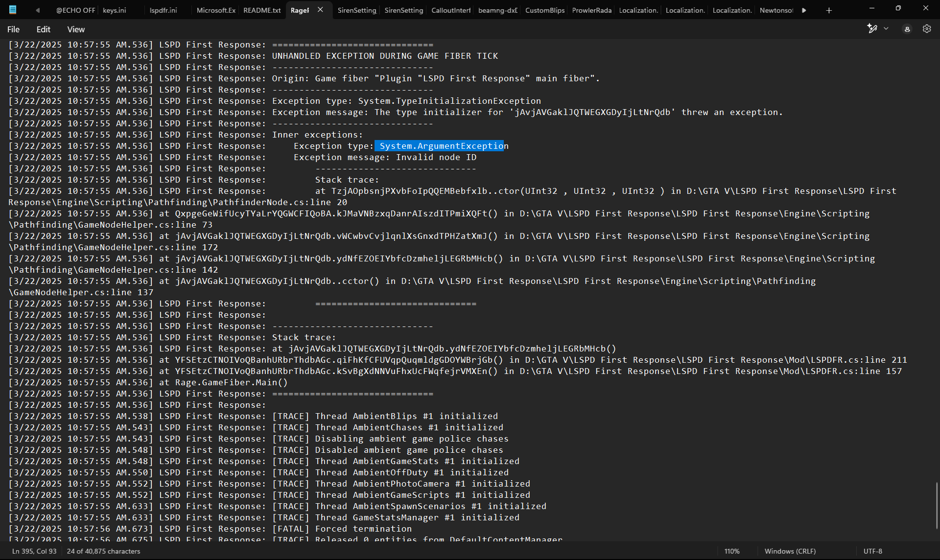This screenshot has height=560, width=940.
Task: Change Windows (CRLF) line ending setting
Action: pyautogui.click(x=790, y=551)
